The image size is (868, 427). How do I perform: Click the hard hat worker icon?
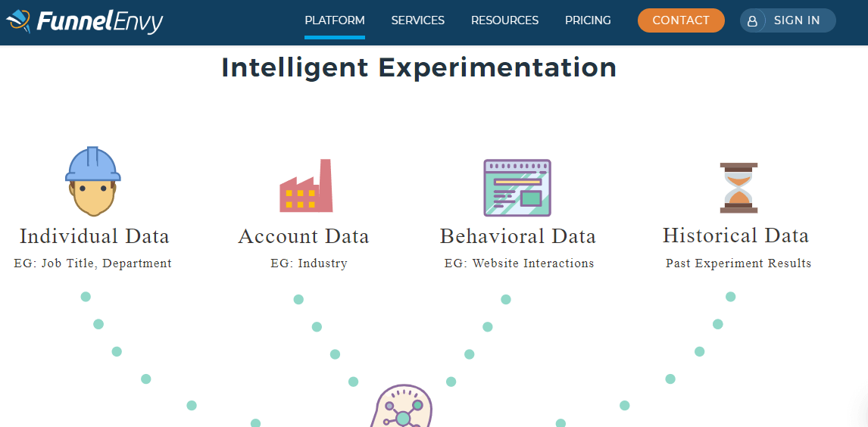(x=93, y=182)
